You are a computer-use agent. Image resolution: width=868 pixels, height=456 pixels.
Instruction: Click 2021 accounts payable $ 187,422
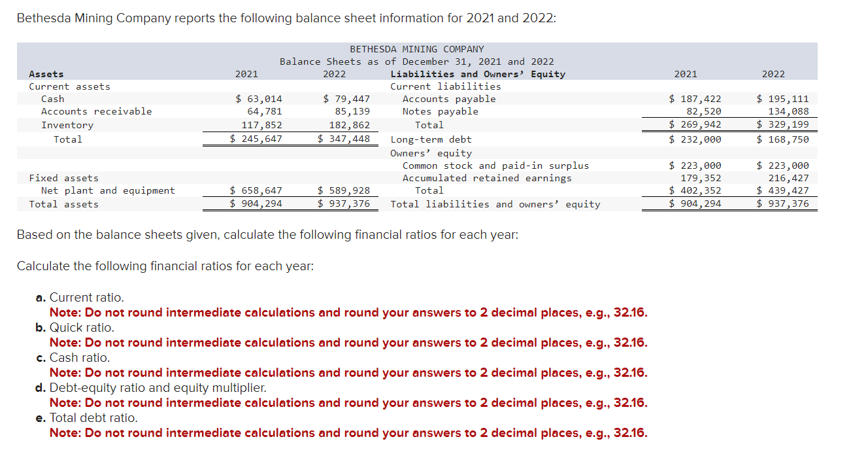pos(695,99)
